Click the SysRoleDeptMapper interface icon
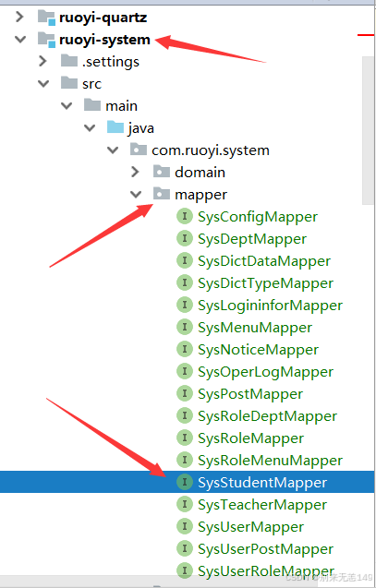This screenshot has width=376, height=588. pyautogui.click(x=185, y=415)
